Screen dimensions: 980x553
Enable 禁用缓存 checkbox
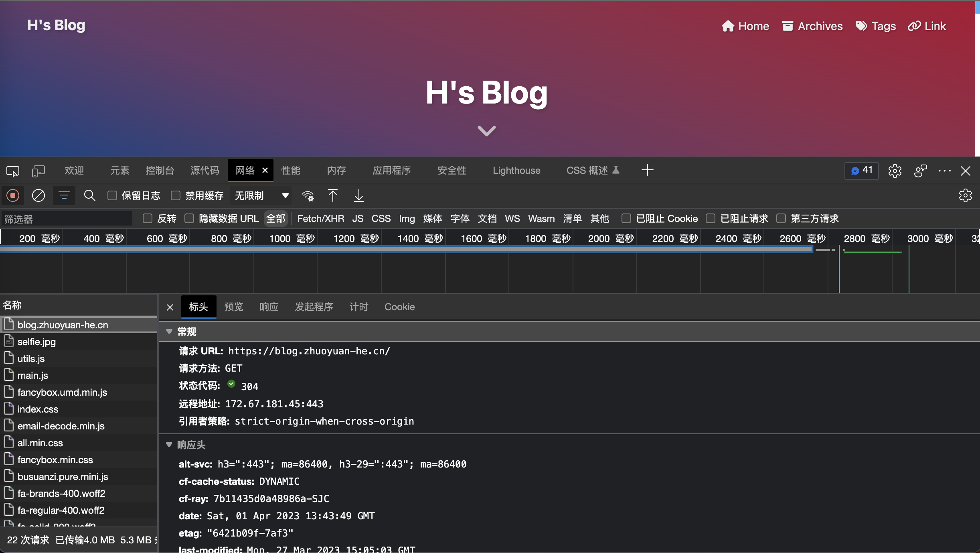pos(176,195)
